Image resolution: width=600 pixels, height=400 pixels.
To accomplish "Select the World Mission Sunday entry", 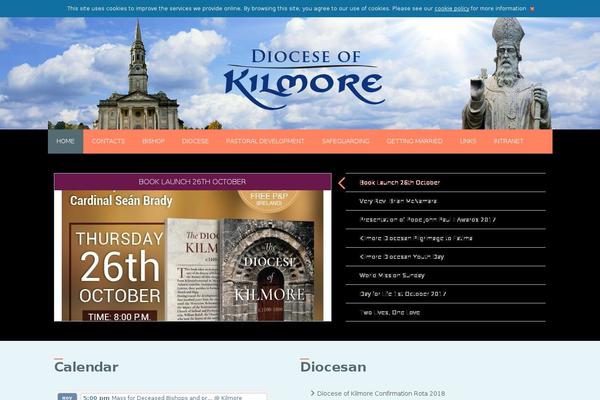I will [445, 275].
